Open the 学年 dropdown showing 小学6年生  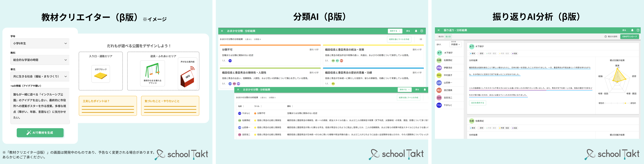(40, 43)
